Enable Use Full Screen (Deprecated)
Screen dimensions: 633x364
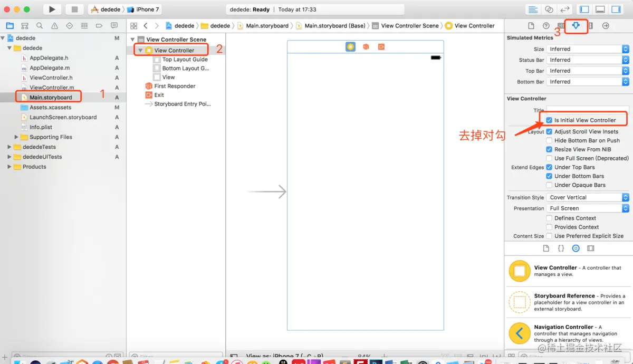(550, 158)
